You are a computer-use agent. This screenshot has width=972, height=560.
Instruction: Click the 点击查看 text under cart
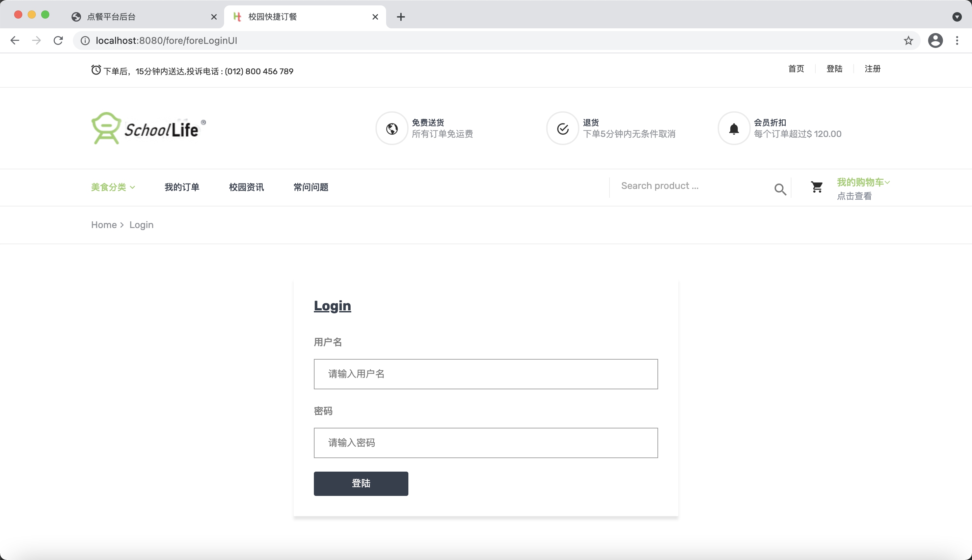click(x=854, y=196)
